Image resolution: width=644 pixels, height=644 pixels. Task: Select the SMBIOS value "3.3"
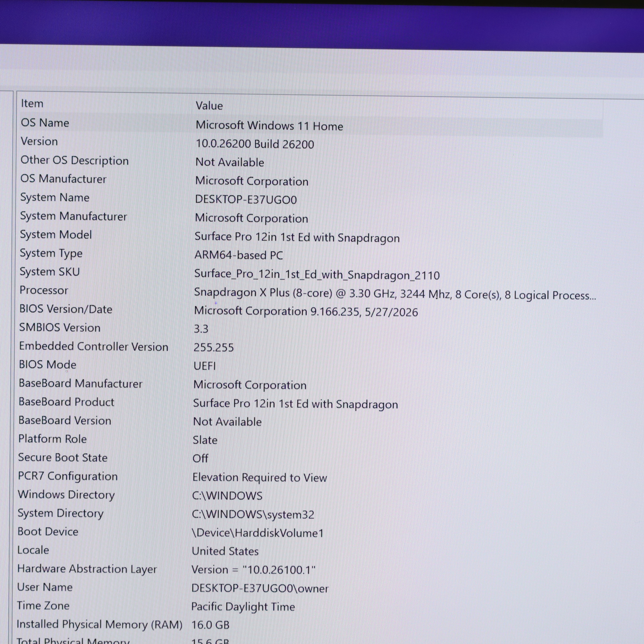pos(201,329)
